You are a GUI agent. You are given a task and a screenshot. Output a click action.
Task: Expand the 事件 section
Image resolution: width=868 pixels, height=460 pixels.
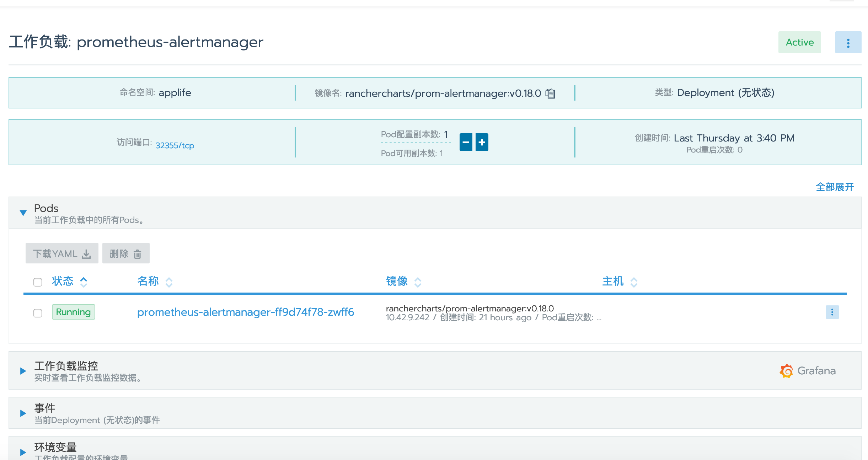click(23, 413)
